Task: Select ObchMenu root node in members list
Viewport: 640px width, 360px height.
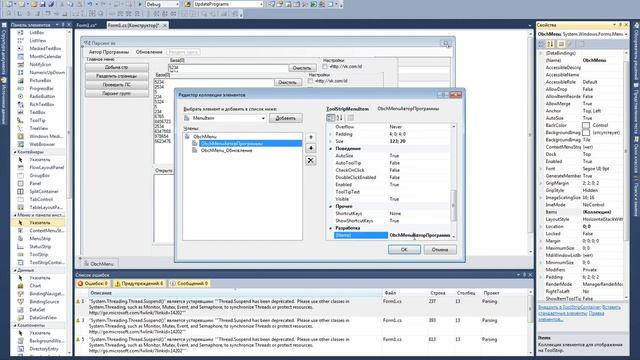Action: (204, 137)
